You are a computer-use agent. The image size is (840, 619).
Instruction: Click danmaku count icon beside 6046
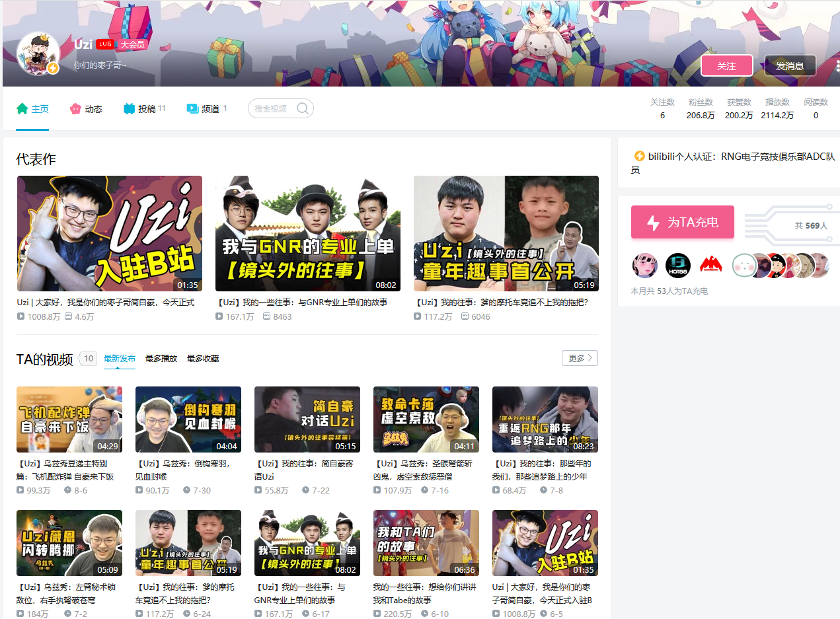point(465,316)
